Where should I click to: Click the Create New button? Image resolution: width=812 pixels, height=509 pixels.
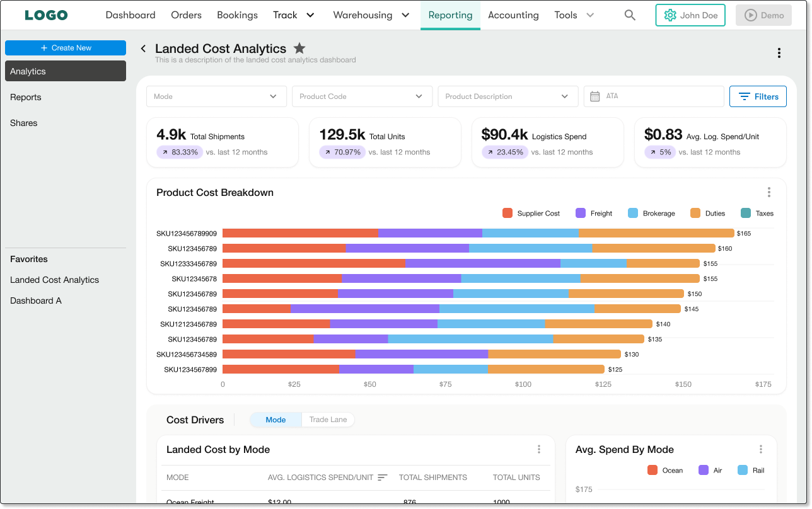click(65, 48)
